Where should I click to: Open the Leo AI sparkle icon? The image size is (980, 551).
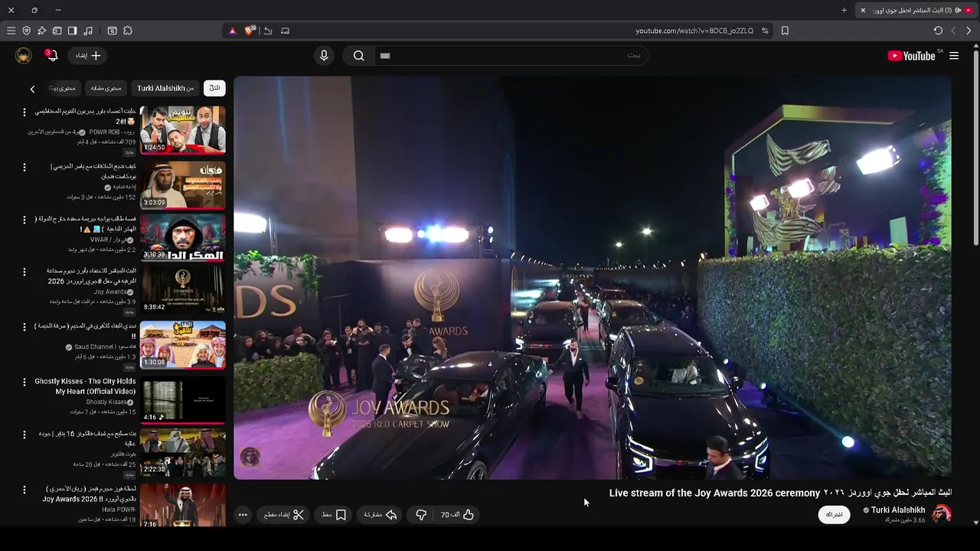tap(41, 31)
